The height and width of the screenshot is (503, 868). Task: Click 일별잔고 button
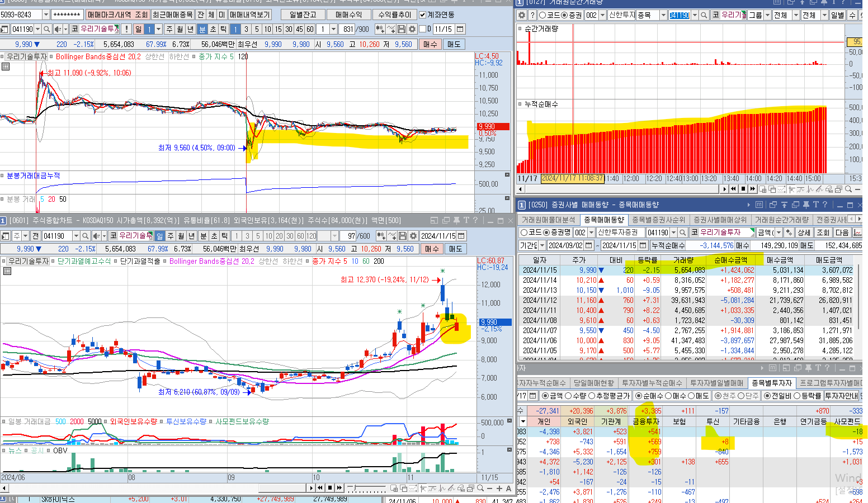[x=303, y=15]
